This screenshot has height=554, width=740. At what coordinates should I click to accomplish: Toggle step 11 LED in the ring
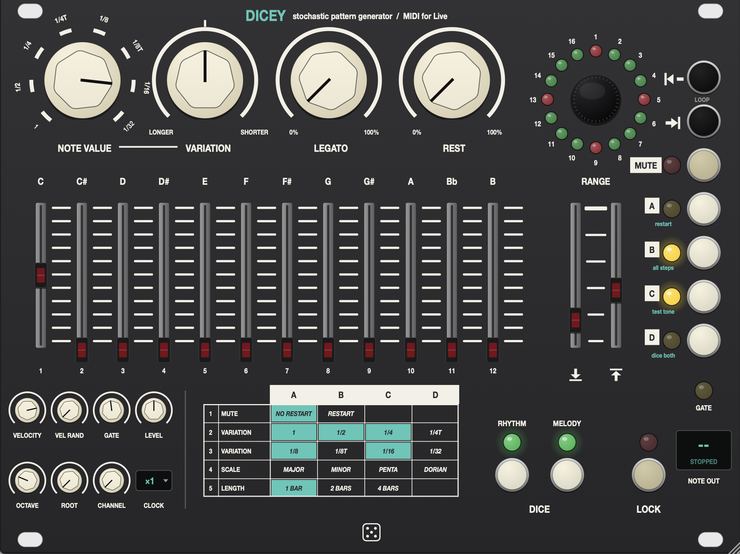pyautogui.click(x=562, y=134)
